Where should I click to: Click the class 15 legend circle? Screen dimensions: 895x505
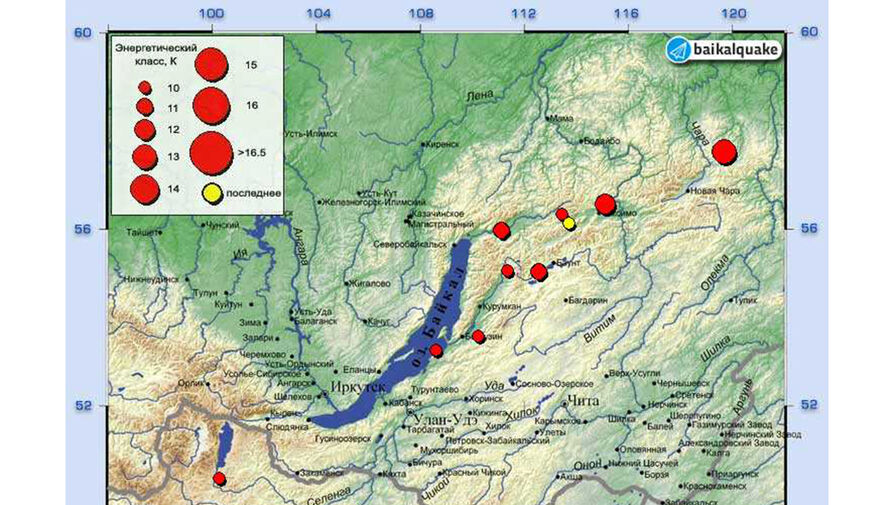click(211, 64)
